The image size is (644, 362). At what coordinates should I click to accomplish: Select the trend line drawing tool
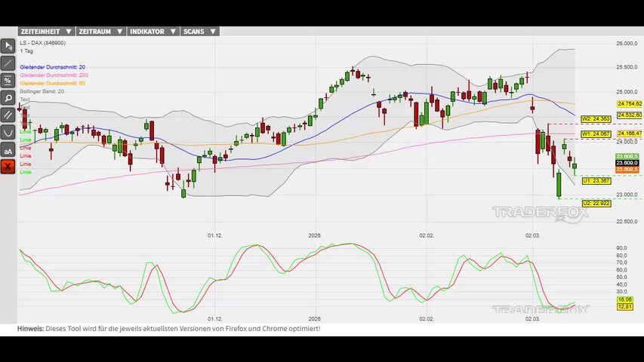[8, 63]
